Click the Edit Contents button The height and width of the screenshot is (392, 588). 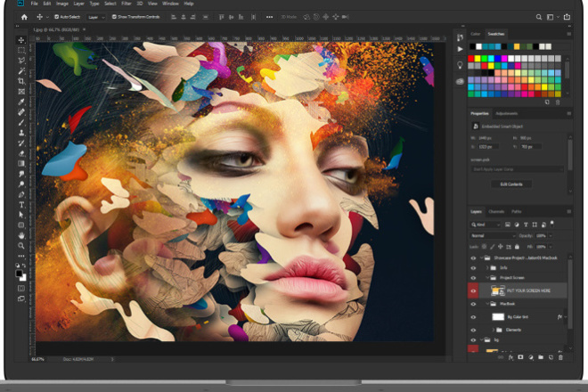(511, 184)
